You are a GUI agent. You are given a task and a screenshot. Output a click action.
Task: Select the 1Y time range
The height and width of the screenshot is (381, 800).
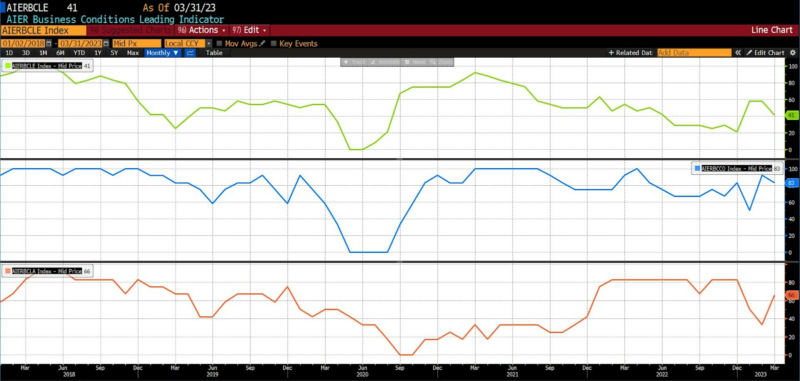98,53
